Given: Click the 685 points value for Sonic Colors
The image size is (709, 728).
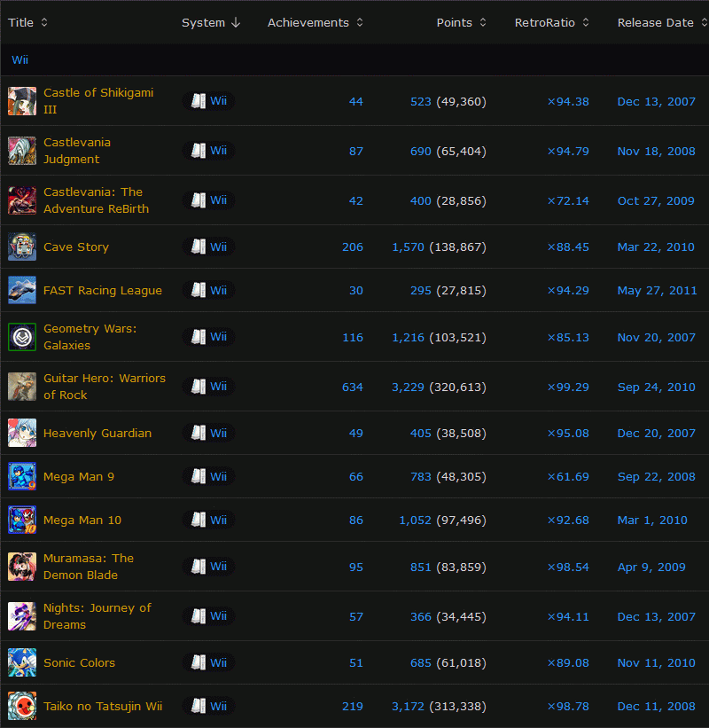Looking at the screenshot, I should pyautogui.click(x=420, y=663).
